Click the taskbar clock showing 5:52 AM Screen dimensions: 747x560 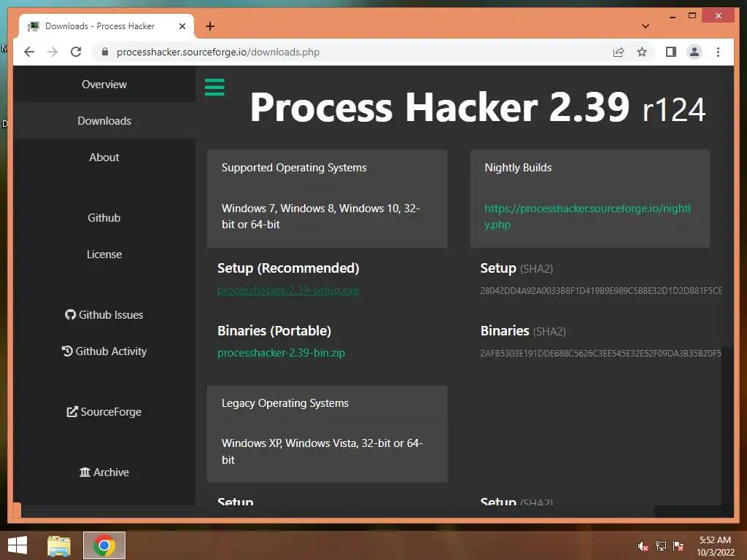[715, 546]
